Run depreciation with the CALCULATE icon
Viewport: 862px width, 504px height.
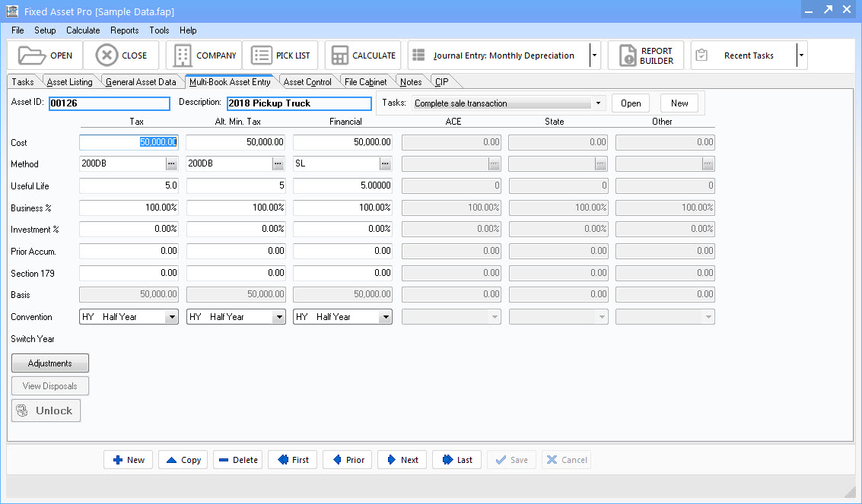click(363, 55)
